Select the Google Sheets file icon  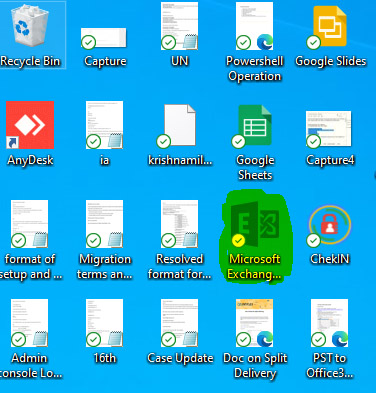(x=253, y=126)
